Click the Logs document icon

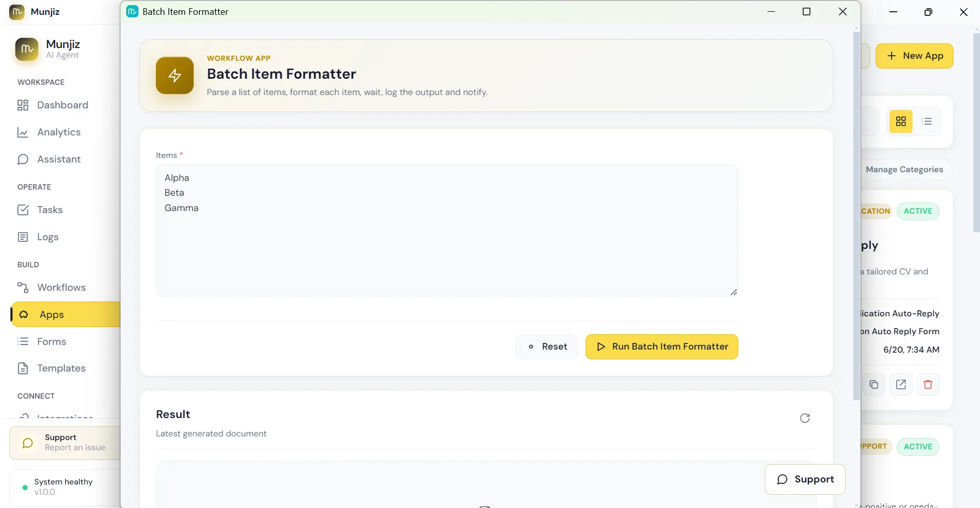(23, 237)
